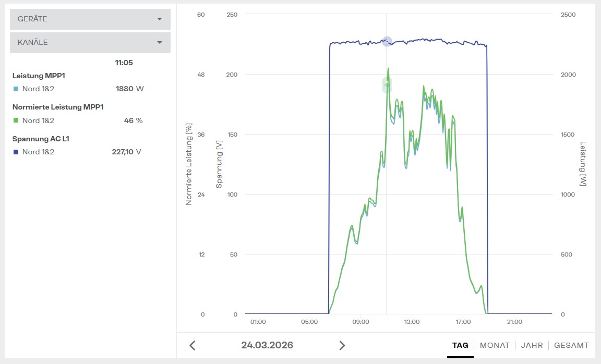The height and width of the screenshot is (364, 601).
Task: Click the date 24.03.2026
Action: (267, 345)
